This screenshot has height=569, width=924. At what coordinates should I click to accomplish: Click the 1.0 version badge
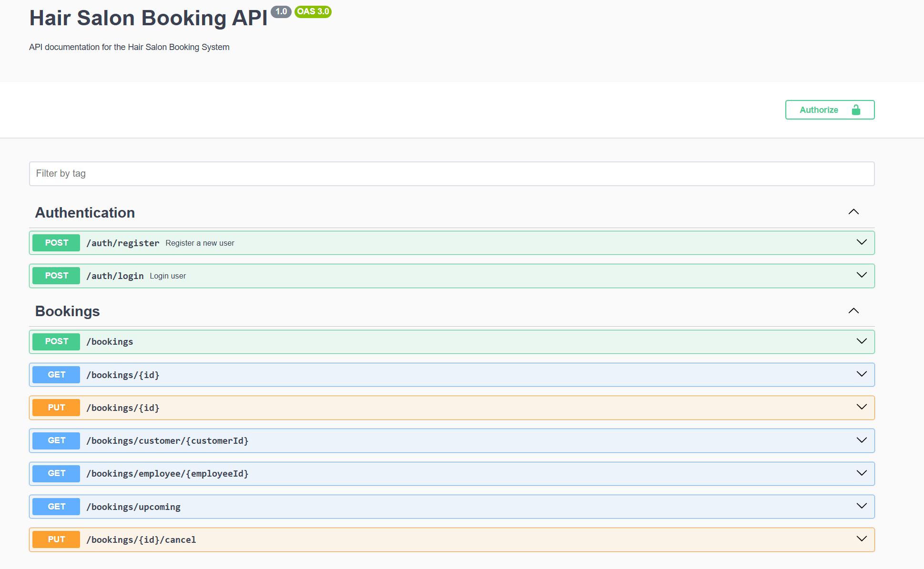281,11
